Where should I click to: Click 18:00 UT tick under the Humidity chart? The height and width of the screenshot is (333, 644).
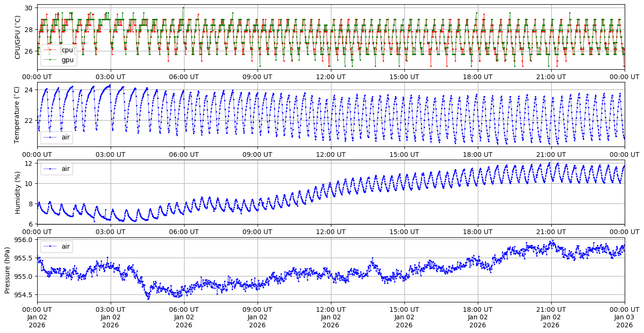pyautogui.click(x=477, y=231)
